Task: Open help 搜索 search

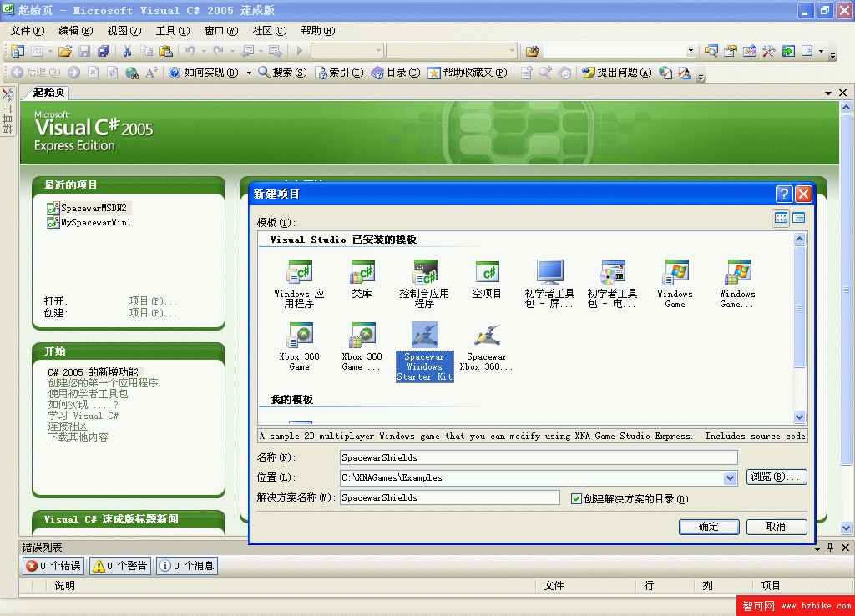Action: point(282,73)
